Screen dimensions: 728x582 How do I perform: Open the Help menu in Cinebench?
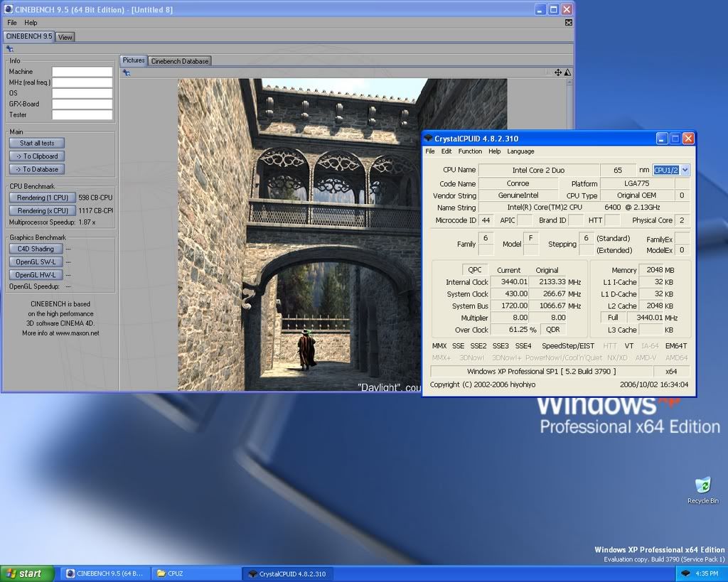(x=31, y=23)
